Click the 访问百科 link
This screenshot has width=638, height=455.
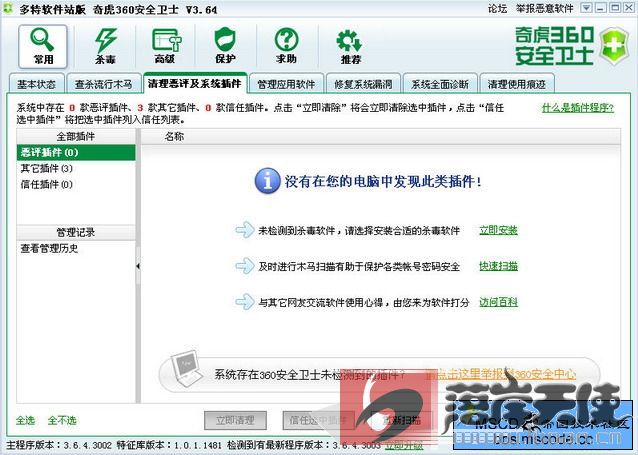click(x=498, y=302)
